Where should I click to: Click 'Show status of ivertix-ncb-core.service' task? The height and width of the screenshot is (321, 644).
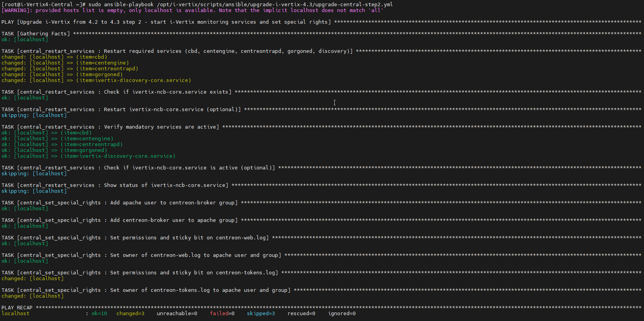coord(321,185)
